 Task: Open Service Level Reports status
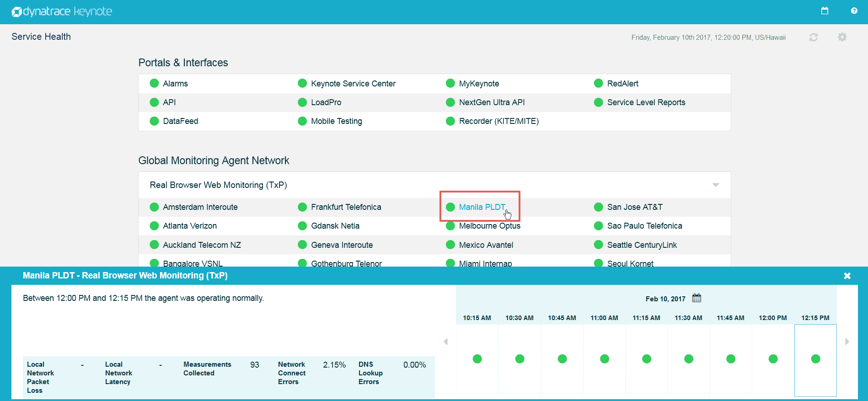point(646,102)
